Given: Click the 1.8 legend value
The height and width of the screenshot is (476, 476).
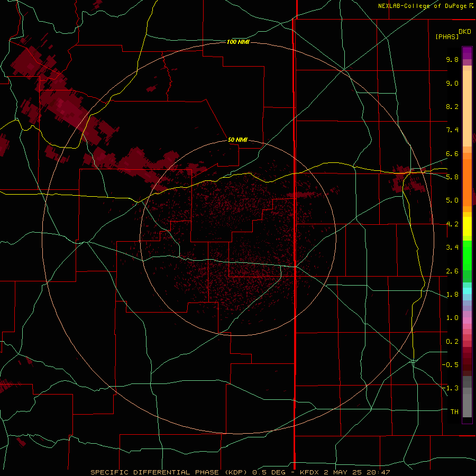Looking at the screenshot, I should click(452, 295).
